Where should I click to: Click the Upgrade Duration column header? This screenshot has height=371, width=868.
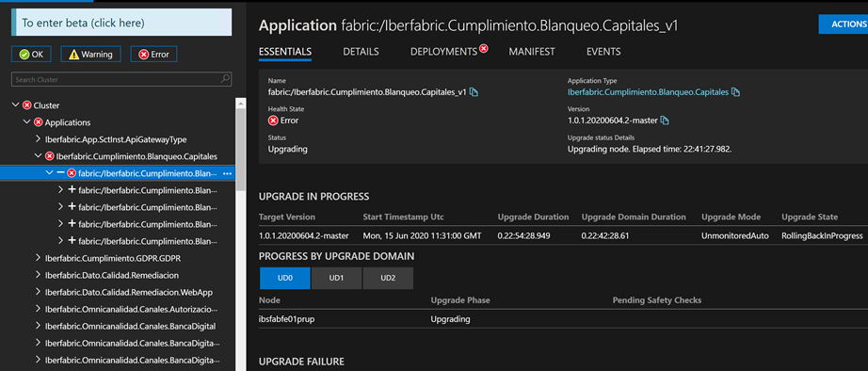tap(533, 217)
